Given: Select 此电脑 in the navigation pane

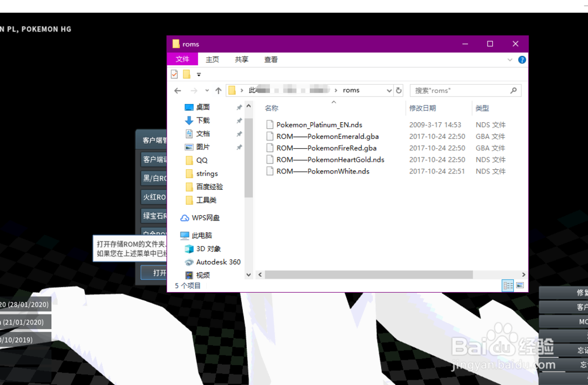Looking at the screenshot, I should (x=202, y=236).
